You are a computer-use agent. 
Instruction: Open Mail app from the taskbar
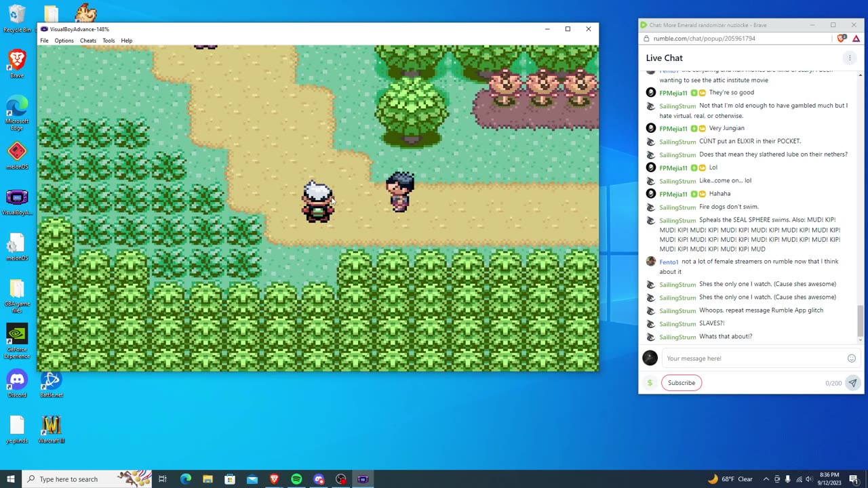click(252, 479)
